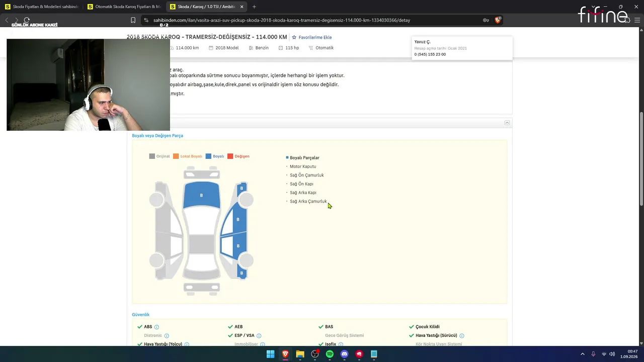Open the Windows Start menu
The image size is (644, 362).
[x=270, y=354]
